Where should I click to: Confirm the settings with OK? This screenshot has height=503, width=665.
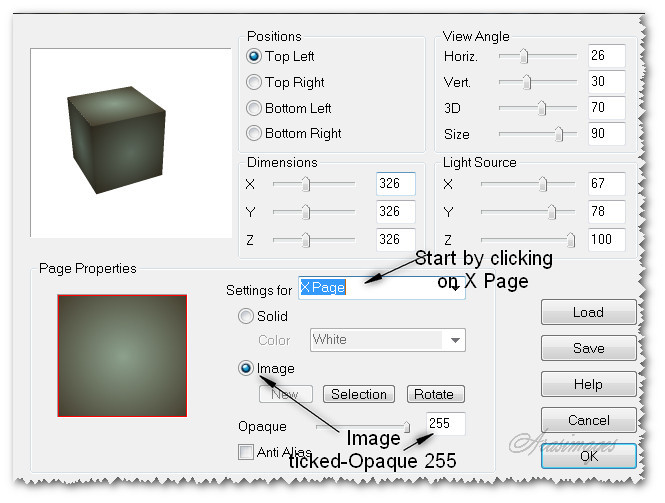coord(588,456)
